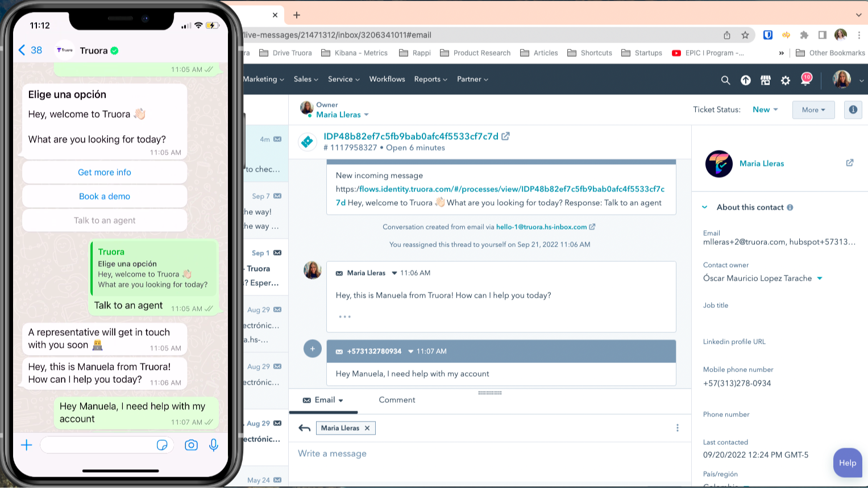
Task: Bookmark this page with the star icon
Action: (x=745, y=35)
